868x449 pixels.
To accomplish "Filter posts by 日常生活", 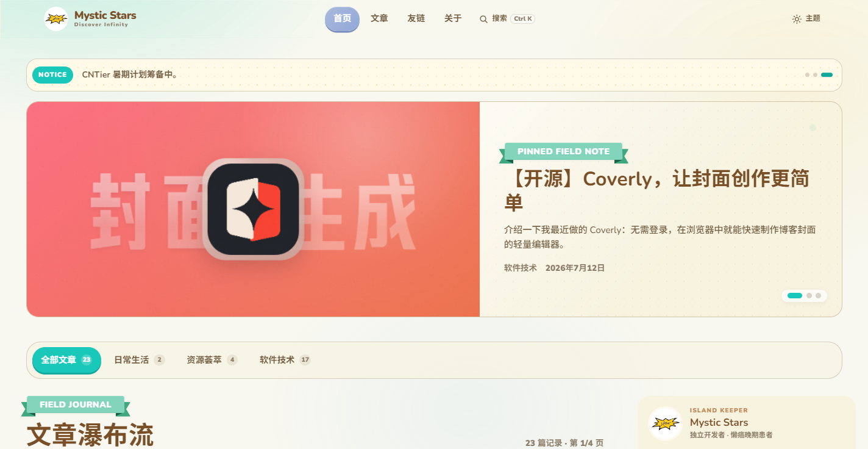I will point(140,360).
